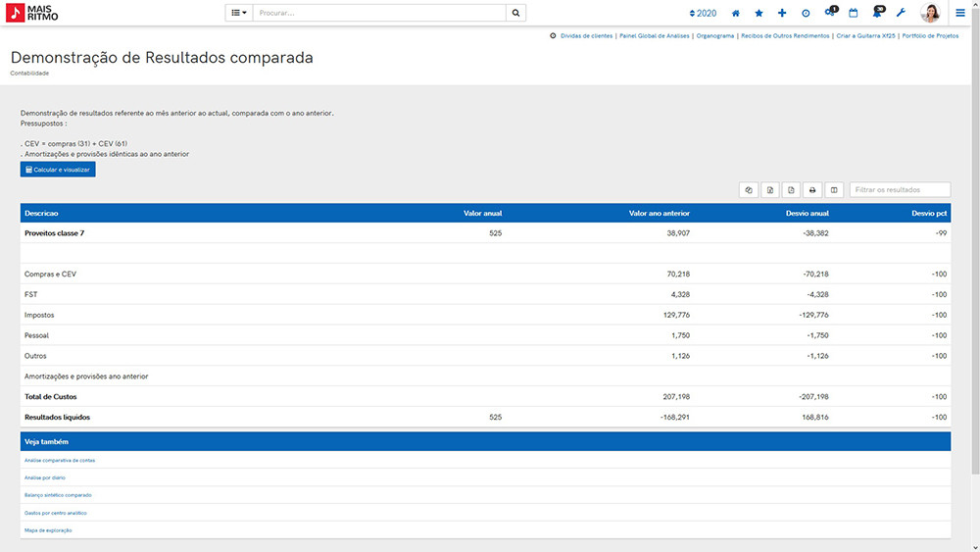Click the scrollbar down arrow
Screen dimensions: 980x552
976,548
